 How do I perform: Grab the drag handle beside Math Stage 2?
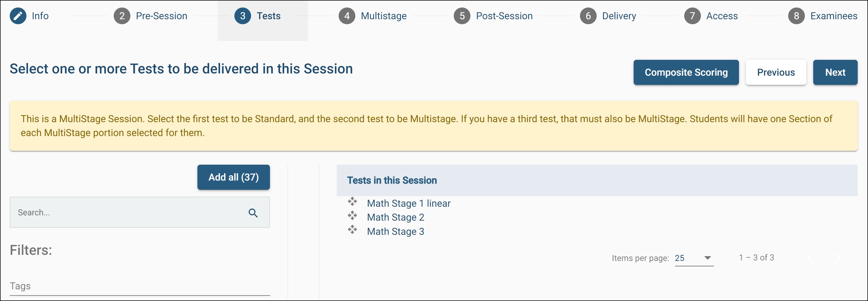tap(352, 216)
